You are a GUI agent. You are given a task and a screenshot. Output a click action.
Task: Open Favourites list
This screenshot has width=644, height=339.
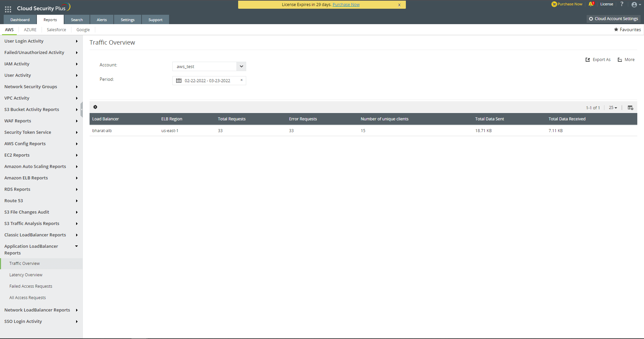click(x=627, y=30)
